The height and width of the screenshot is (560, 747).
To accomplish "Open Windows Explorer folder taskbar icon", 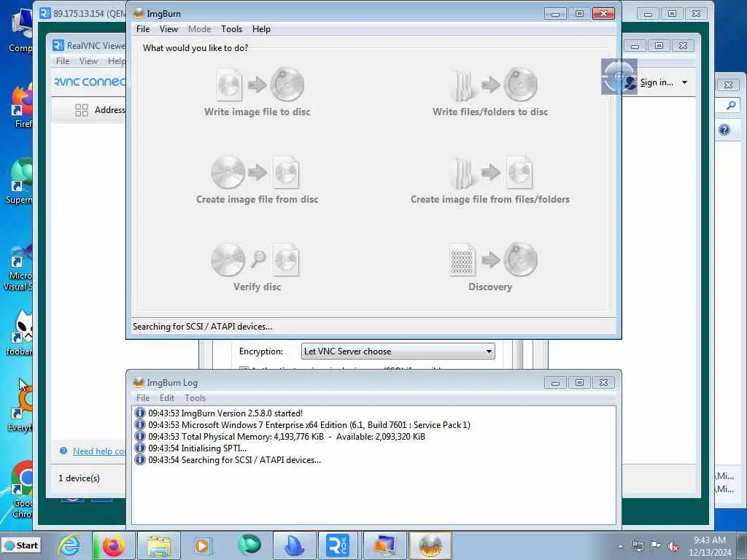I will coord(158,545).
